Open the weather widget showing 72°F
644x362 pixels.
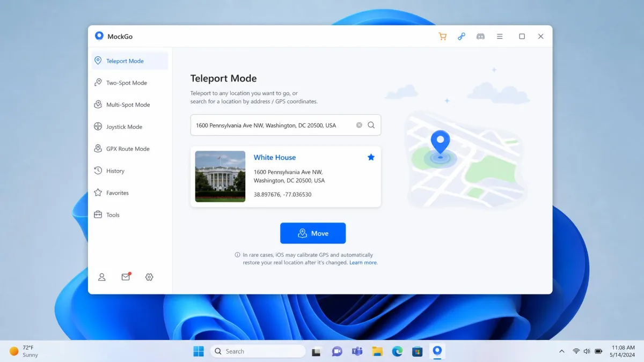coord(24,351)
